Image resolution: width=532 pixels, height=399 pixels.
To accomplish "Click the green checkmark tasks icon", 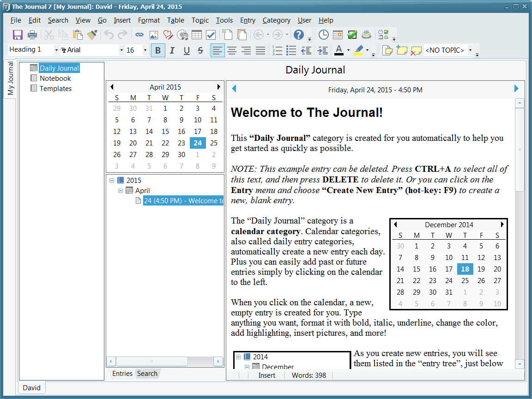I will (352, 35).
